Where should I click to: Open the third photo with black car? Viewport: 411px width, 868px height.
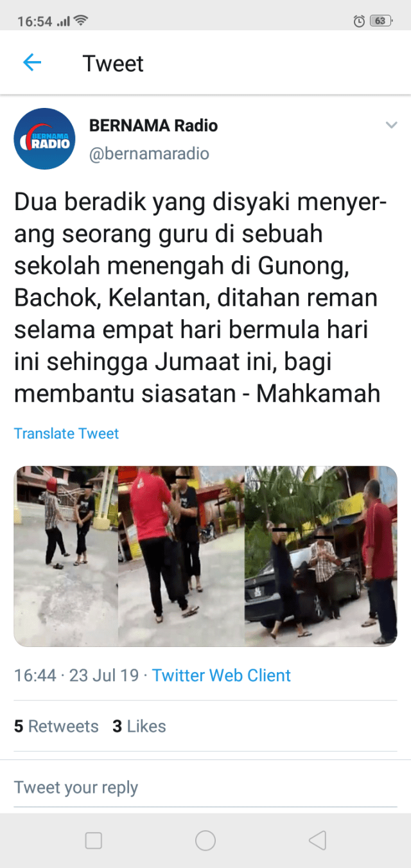click(321, 556)
